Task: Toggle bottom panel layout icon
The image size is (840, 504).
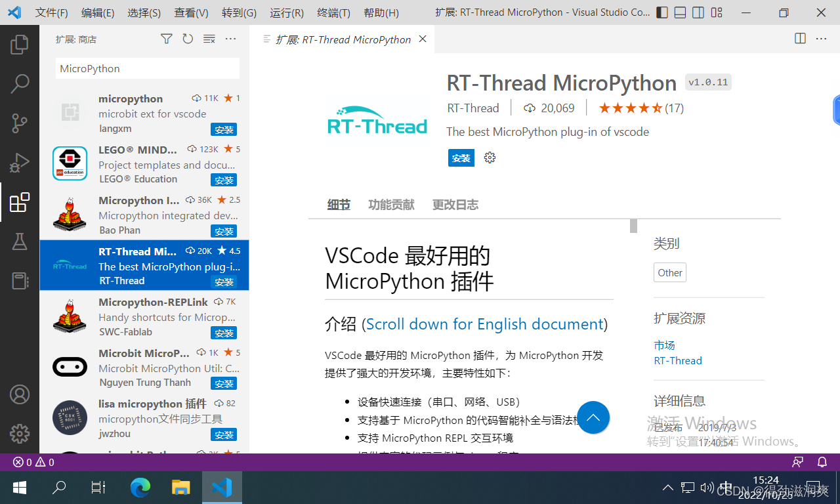Action: 681,12
